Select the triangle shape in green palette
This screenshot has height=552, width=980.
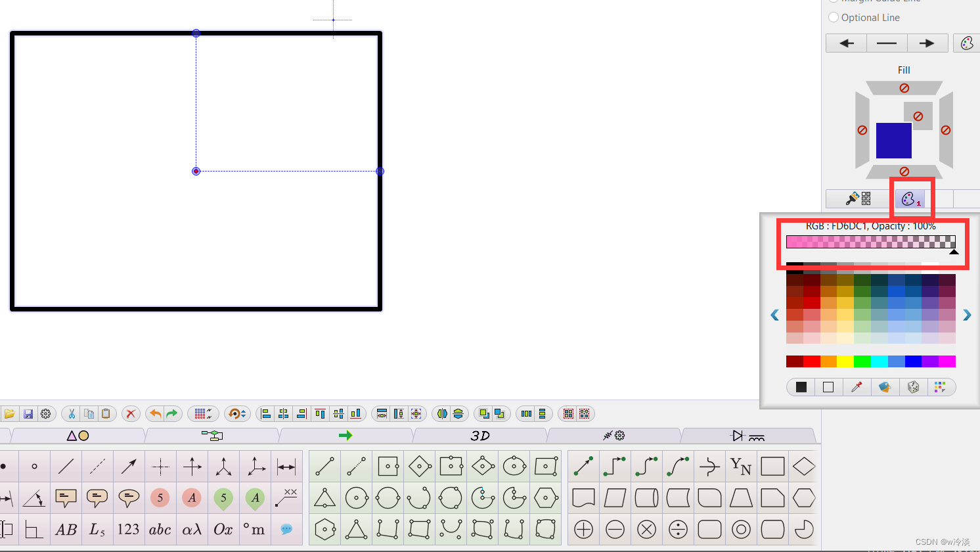pyautogui.click(x=324, y=498)
